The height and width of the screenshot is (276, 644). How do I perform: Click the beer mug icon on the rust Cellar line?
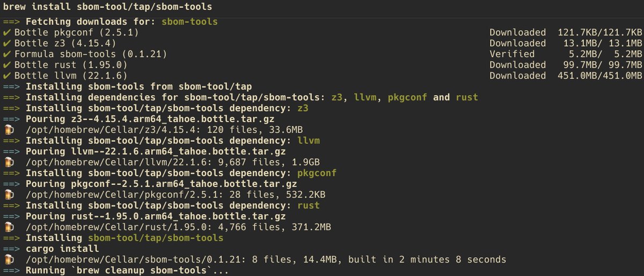(x=8, y=227)
